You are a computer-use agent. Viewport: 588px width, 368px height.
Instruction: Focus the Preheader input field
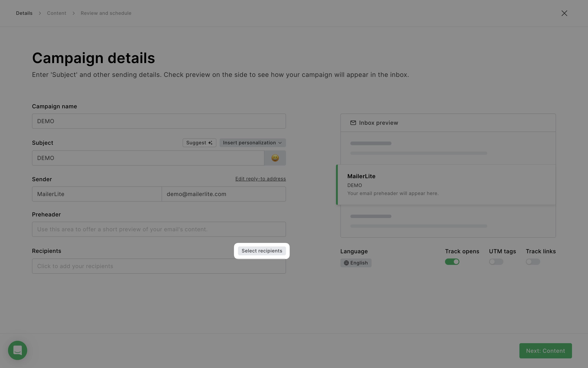coord(158,229)
